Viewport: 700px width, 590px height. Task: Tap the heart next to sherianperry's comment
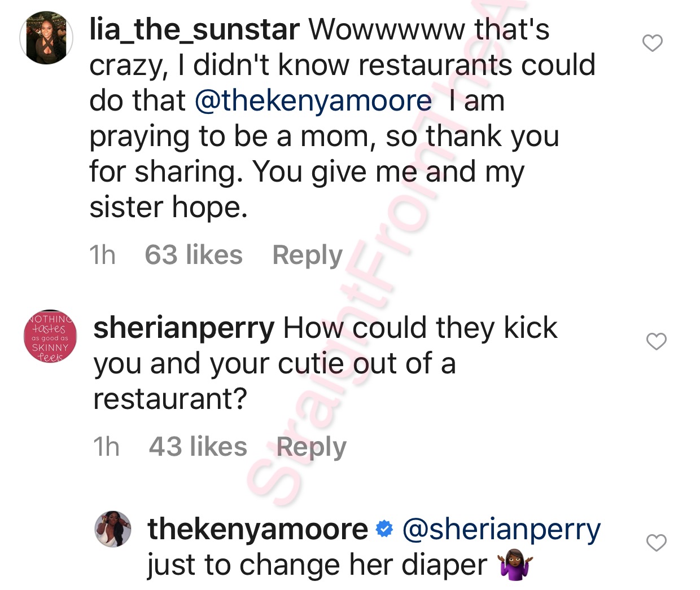pos(657,341)
